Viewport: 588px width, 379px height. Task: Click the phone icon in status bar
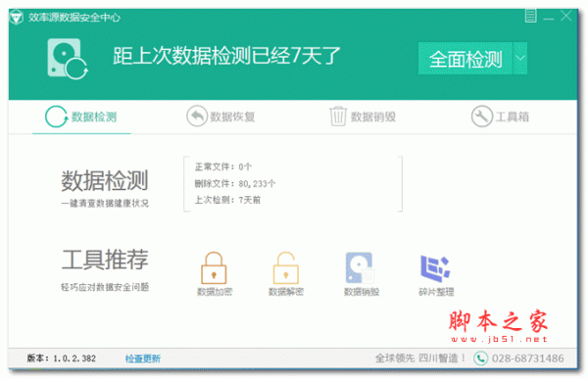click(x=481, y=358)
